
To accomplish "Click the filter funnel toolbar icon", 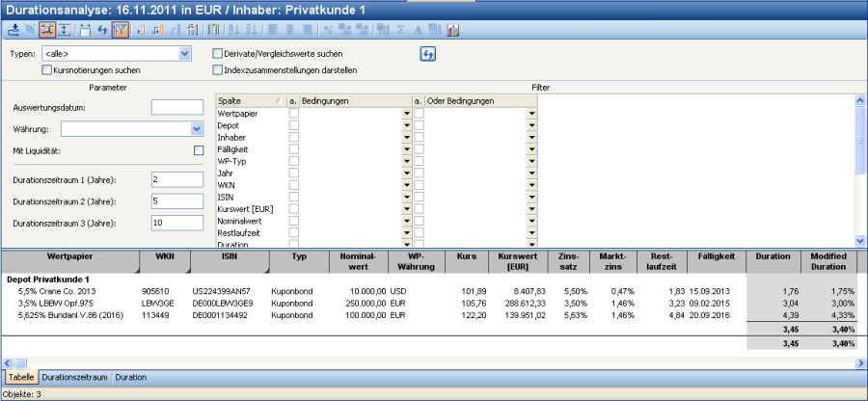I will [121, 30].
